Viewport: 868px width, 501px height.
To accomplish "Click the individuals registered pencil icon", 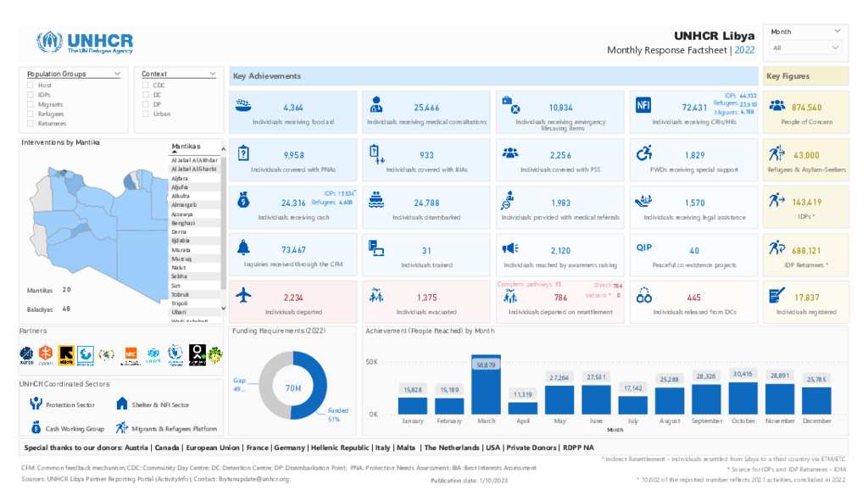I will coord(776,295).
